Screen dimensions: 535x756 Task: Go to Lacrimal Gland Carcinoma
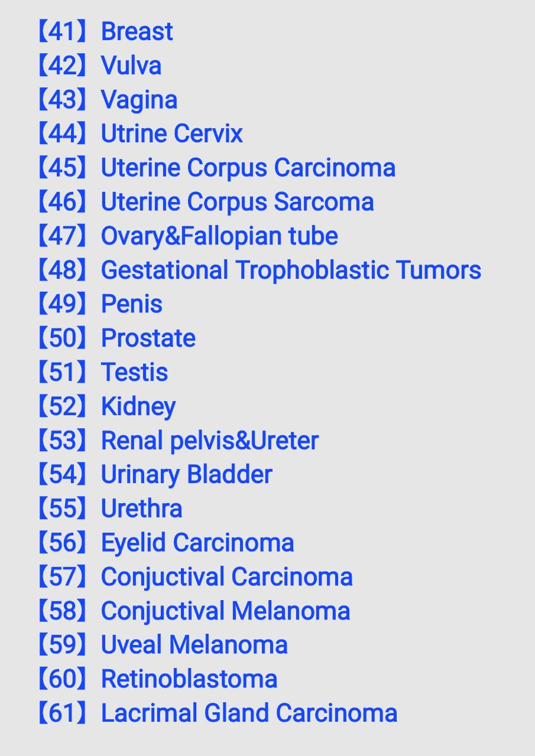pos(249,713)
